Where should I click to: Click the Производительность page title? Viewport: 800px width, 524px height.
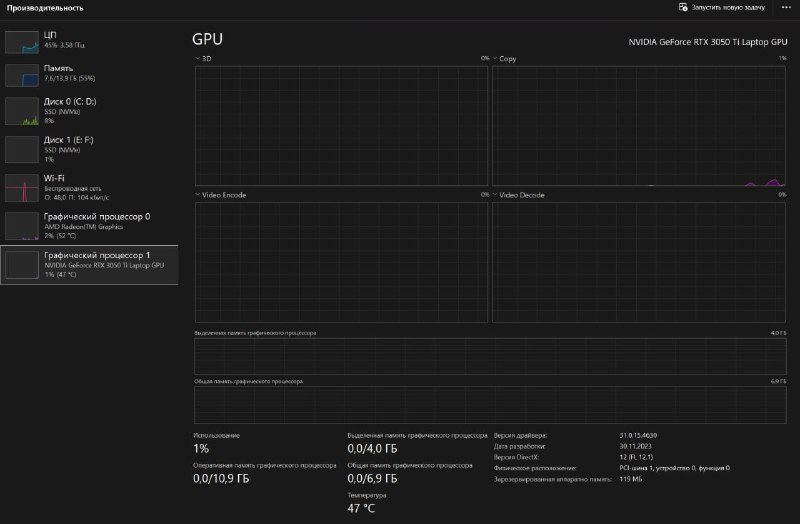pyautogui.click(x=44, y=8)
